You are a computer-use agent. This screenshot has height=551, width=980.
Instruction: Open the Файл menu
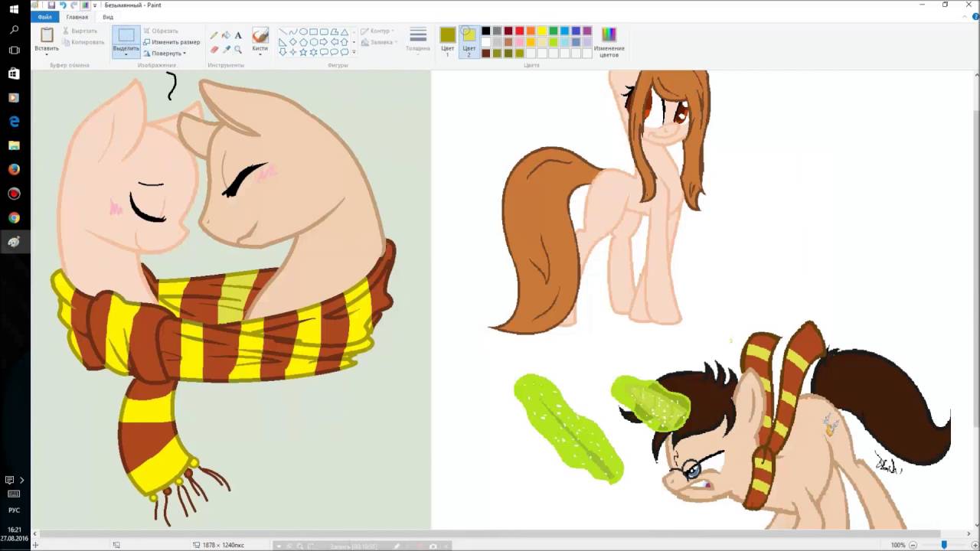(45, 17)
